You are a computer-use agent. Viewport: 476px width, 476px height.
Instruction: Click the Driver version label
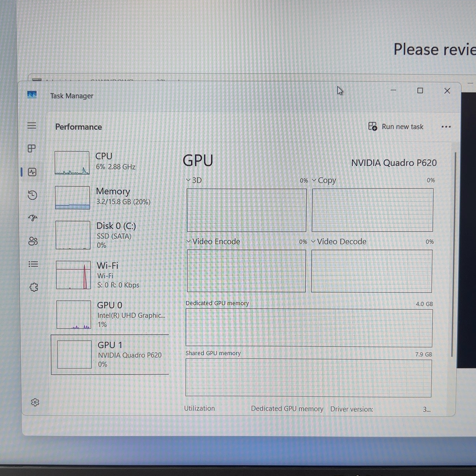tap(352, 409)
